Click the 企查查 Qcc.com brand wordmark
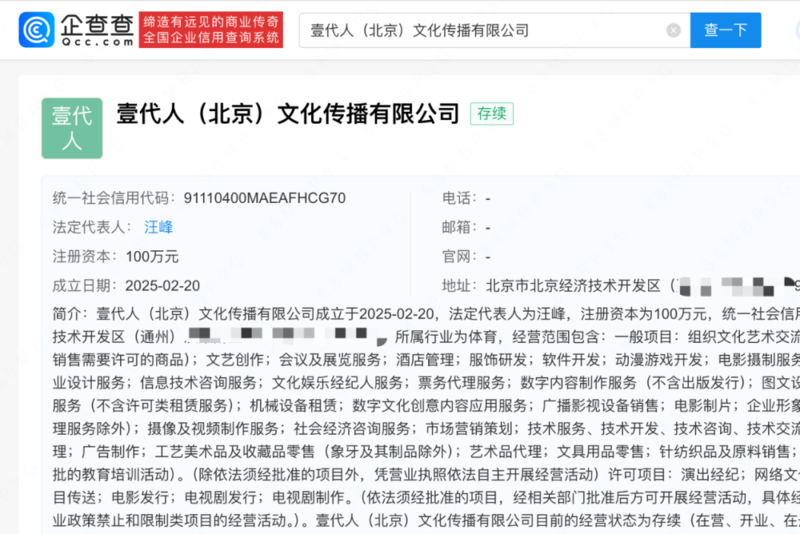 97,30
